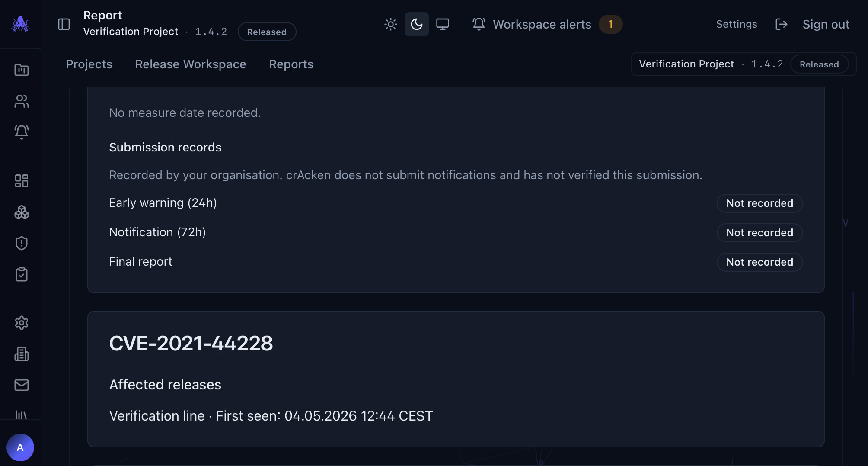Click the crAcken octopus logo
Viewport: 868px width, 466px height.
click(x=20, y=24)
